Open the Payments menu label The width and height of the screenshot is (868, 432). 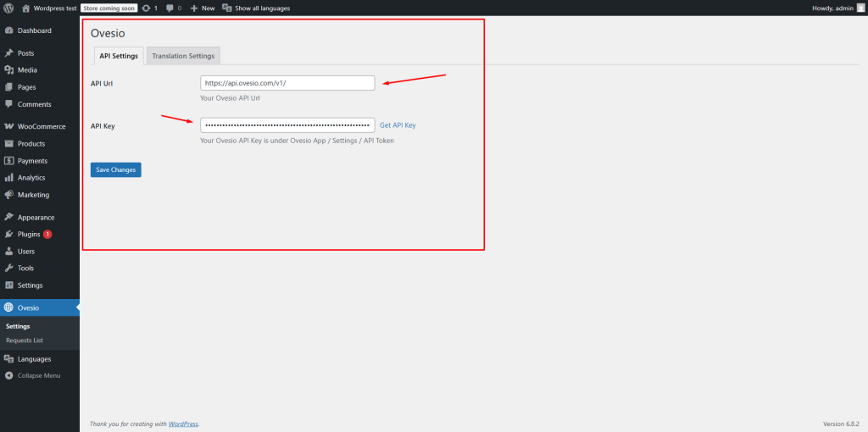coord(33,161)
